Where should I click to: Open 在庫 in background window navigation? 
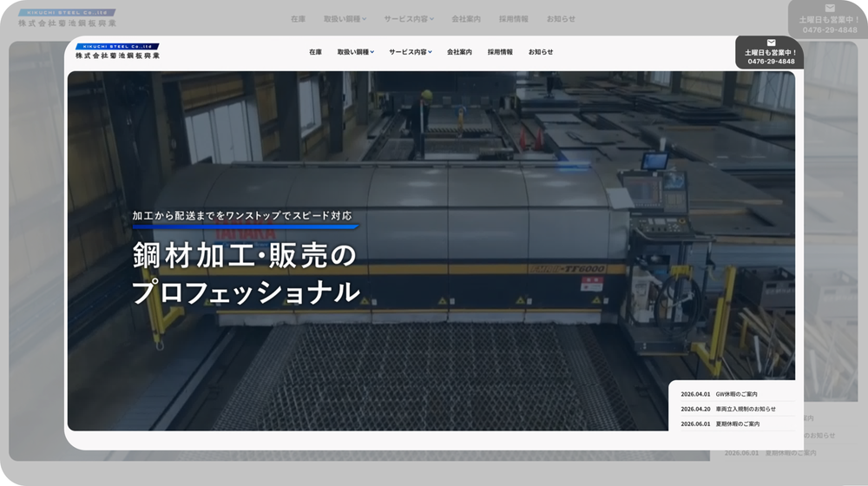pos(299,19)
